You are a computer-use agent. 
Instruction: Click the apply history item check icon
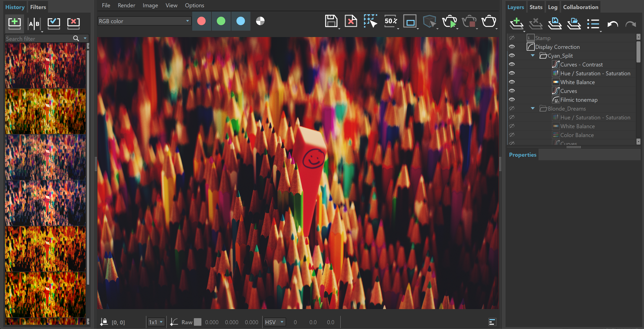54,24
